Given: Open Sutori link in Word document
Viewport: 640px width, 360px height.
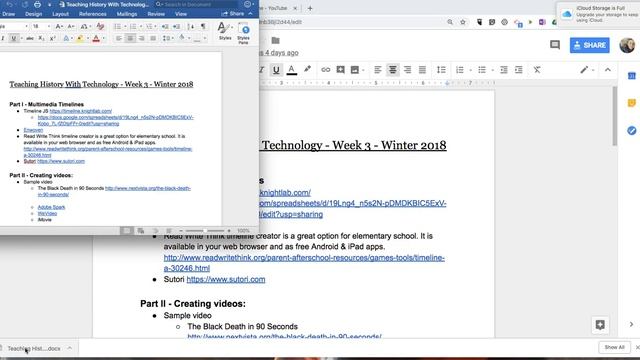Looking at the screenshot, I should (61, 161).
